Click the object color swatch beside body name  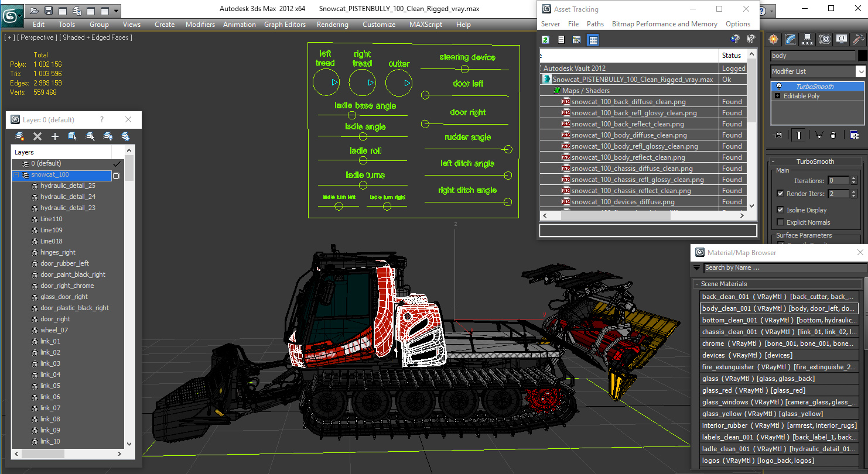pos(862,56)
